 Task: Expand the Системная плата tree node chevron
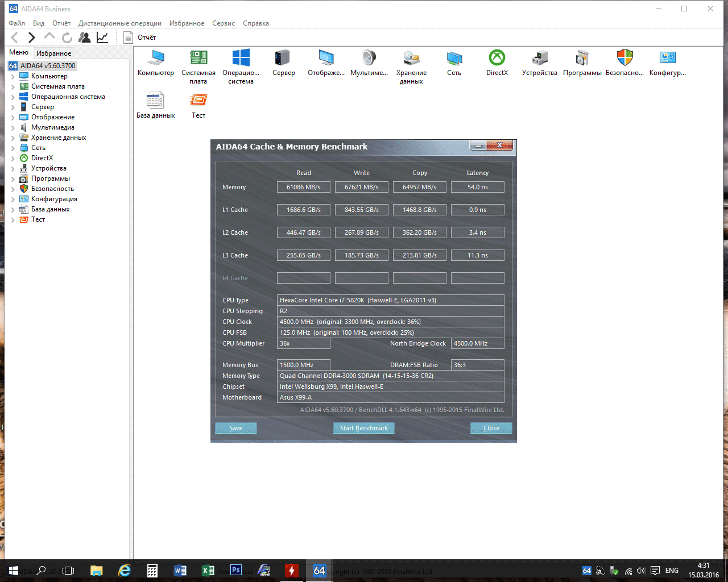pyautogui.click(x=13, y=86)
